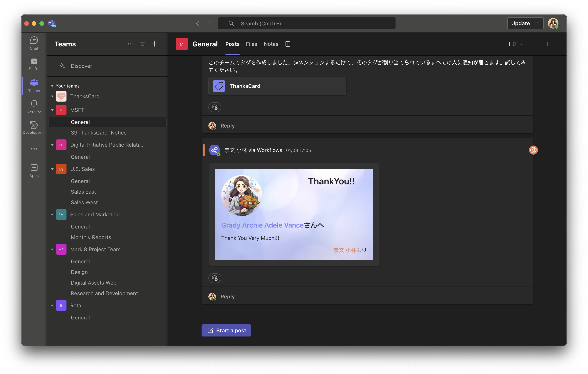Click the Update button
588x374 pixels.
point(520,23)
